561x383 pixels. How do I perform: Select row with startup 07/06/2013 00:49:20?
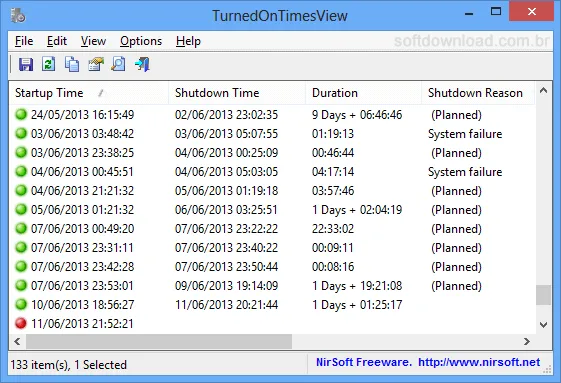click(x=273, y=228)
